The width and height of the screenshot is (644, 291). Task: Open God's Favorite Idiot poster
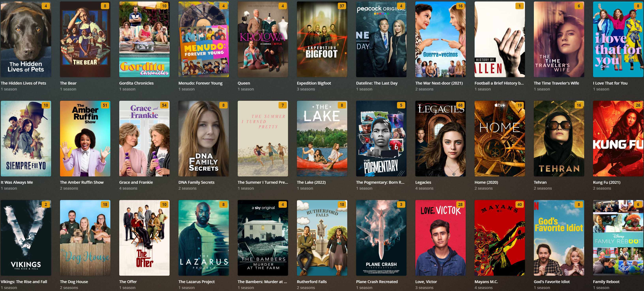(559, 238)
